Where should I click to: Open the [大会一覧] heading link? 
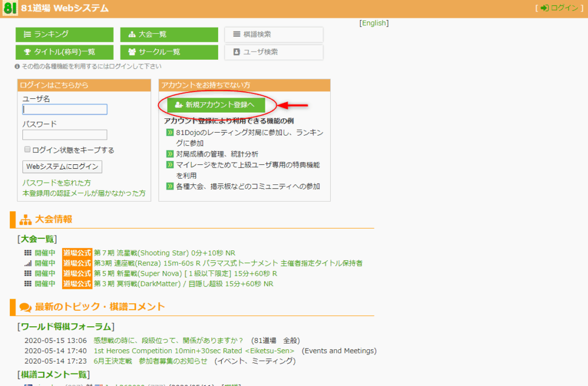[x=37, y=239]
